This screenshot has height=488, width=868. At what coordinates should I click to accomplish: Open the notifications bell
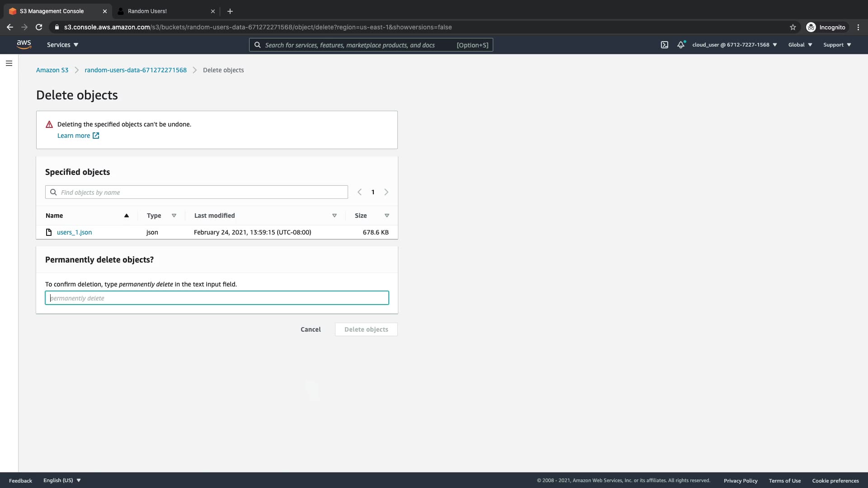tap(680, 45)
